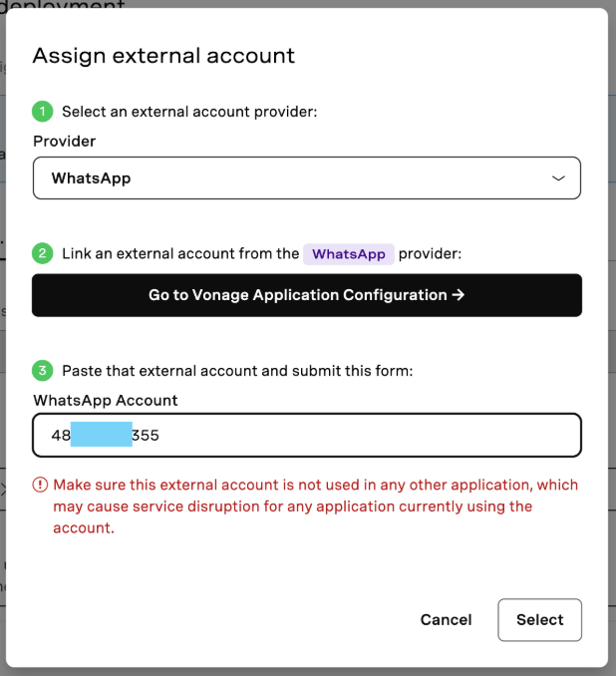This screenshot has height=676, width=616.
Task: Focus the WhatsApp Account input field
Action: click(307, 435)
